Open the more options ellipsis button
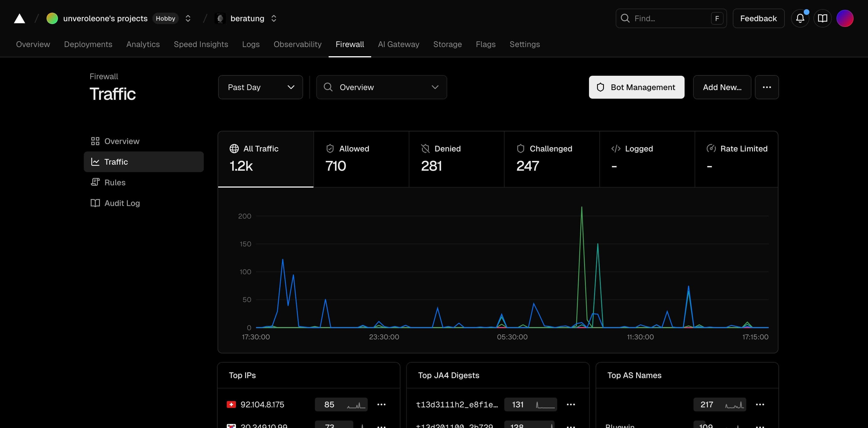This screenshot has width=868, height=428. (767, 87)
